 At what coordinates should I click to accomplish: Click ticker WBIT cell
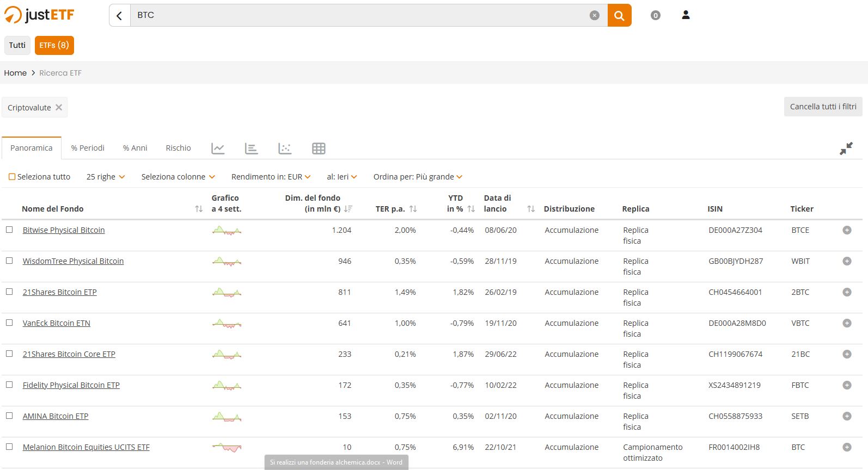click(x=800, y=261)
